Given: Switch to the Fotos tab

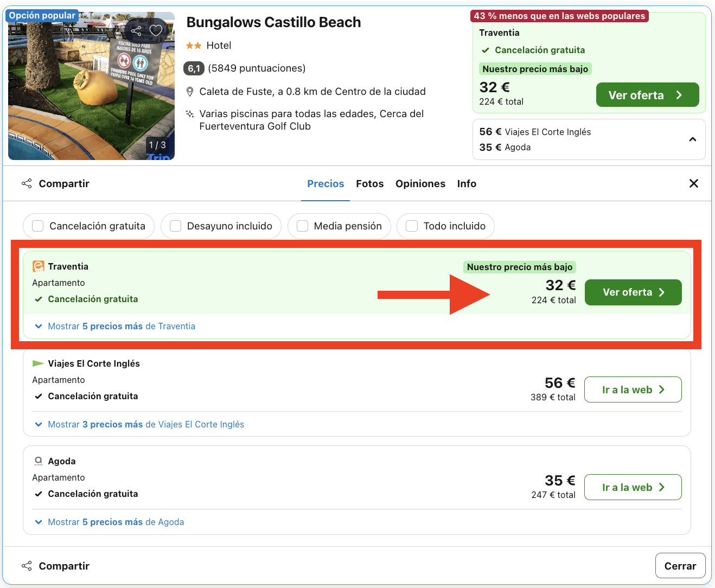Looking at the screenshot, I should click(x=369, y=184).
